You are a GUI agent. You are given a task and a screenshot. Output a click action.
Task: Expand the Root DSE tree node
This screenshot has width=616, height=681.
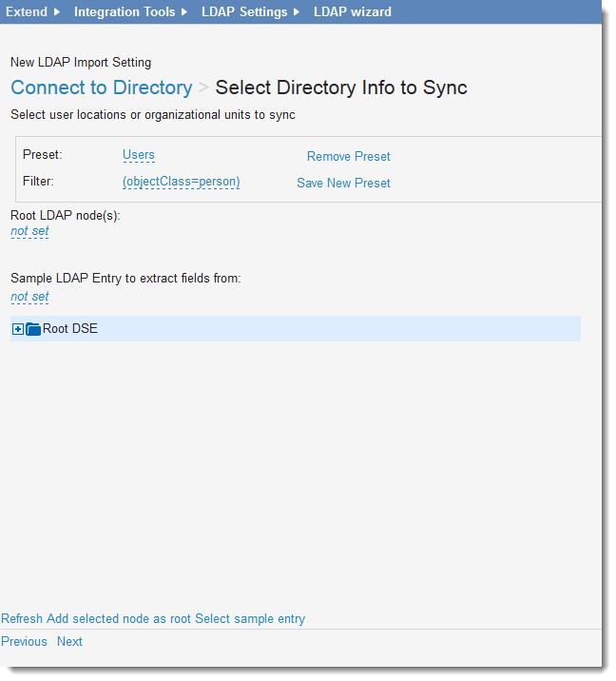[18, 329]
